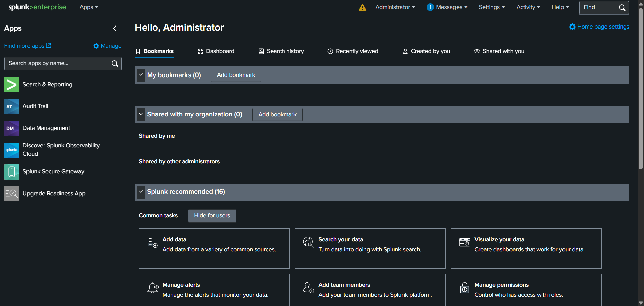The height and width of the screenshot is (306, 644).
Task: Open the Administrator dropdown menu
Action: tap(395, 7)
